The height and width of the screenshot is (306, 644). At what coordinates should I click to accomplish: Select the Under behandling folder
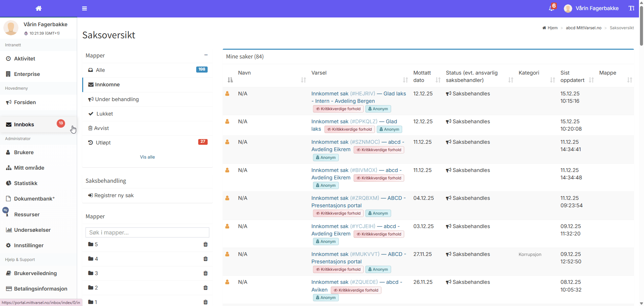point(117,99)
